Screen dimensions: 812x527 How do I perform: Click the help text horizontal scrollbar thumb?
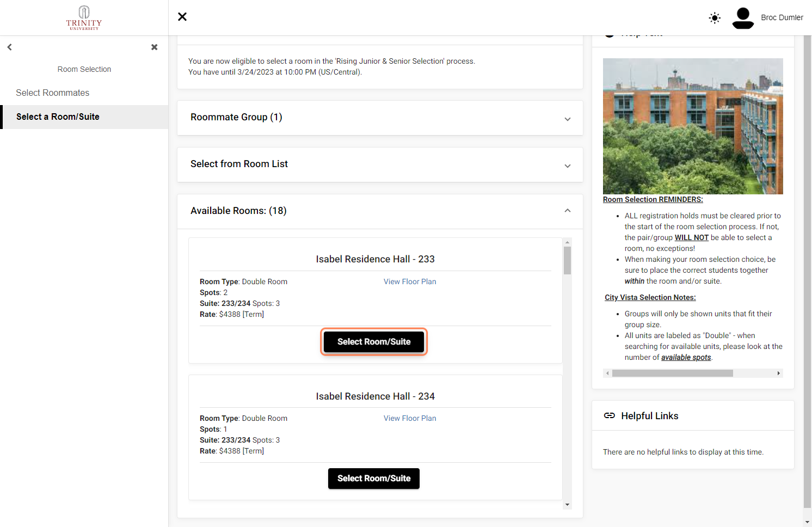(673, 373)
